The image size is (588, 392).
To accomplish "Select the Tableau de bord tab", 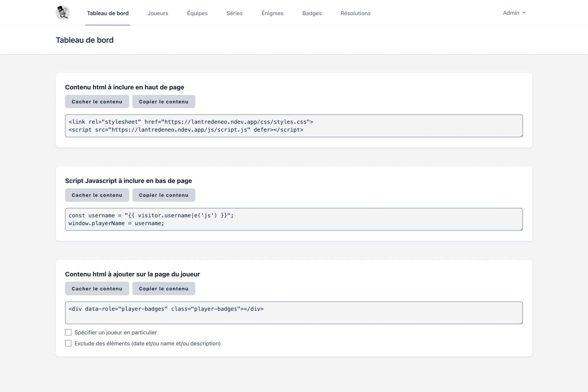I will click(x=108, y=13).
